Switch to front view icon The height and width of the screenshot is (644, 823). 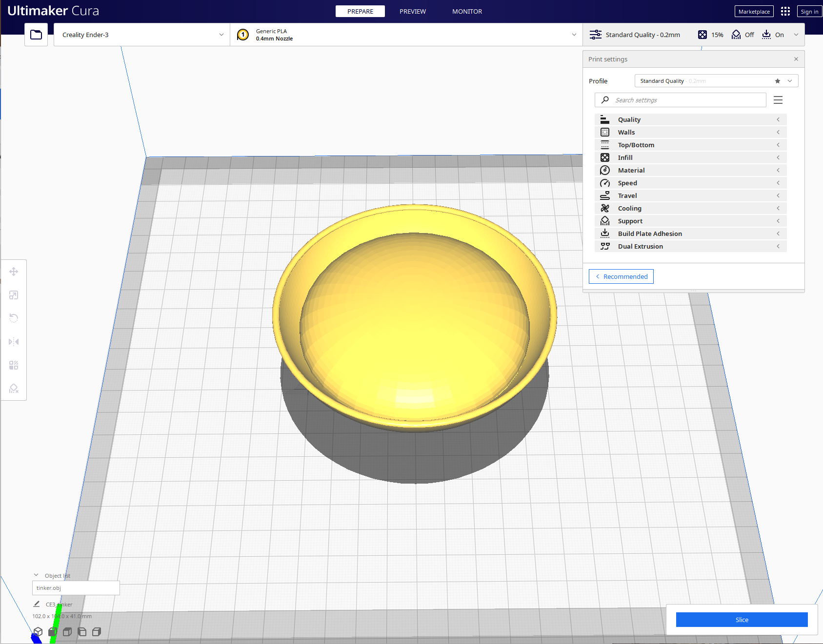click(x=53, y=632)
